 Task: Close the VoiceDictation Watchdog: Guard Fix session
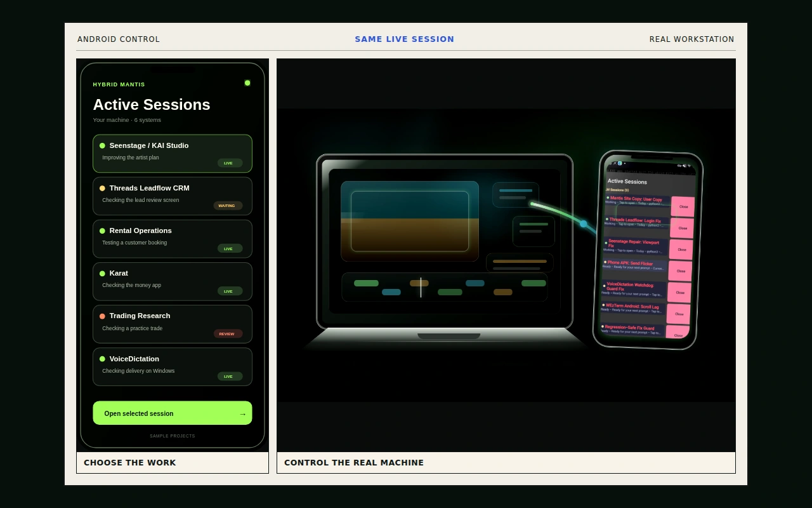[x=680, y=293]
